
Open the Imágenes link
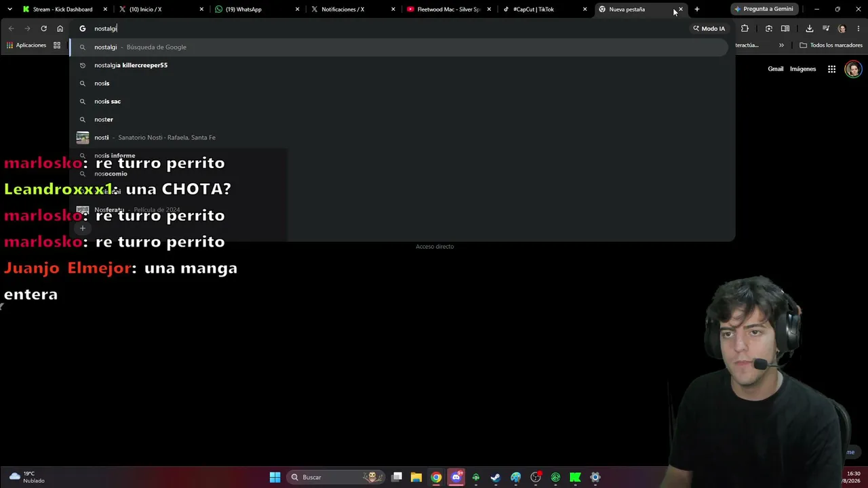pos(803,69)
